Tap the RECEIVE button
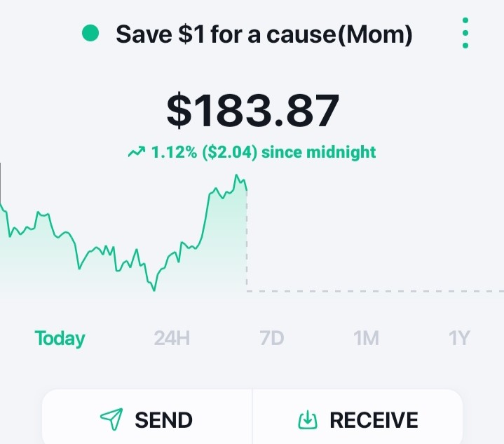Viewport: 504px width, 444px height. click(357, 417)
